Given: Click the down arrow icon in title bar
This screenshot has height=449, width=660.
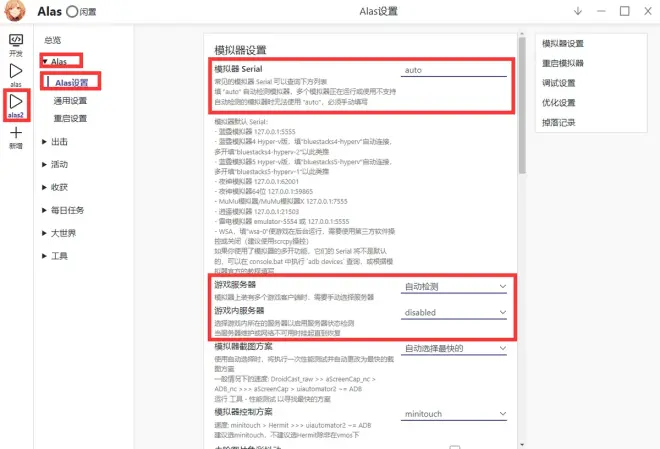Looking at the screenshot, I should (x=578, y=11).
